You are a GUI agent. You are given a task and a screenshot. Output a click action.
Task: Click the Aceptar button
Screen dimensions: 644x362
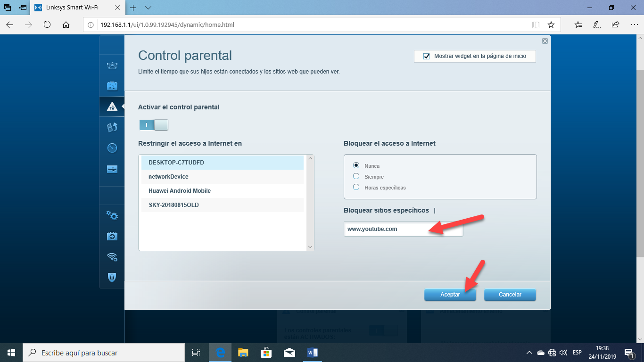pos(450,295)
